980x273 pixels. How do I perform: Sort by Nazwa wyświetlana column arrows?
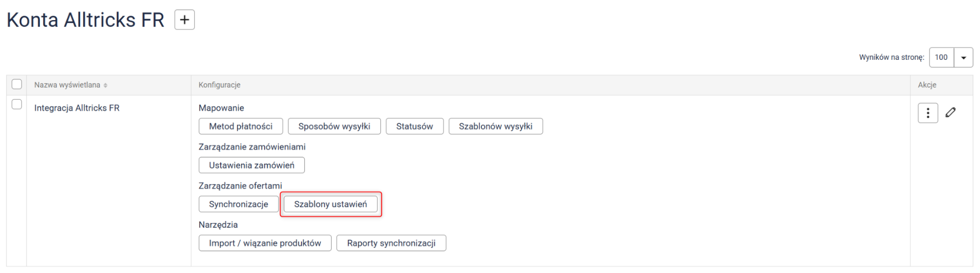click(x=105, y=85)
